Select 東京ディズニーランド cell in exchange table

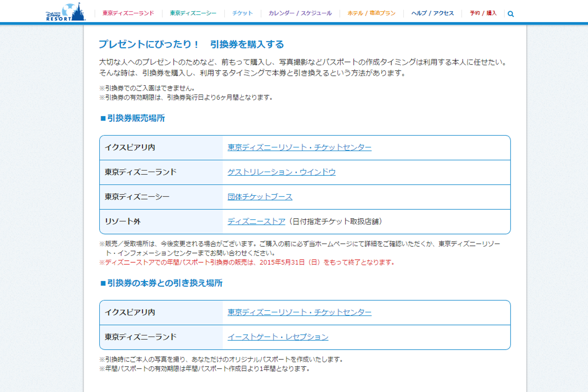coord(161,337)
